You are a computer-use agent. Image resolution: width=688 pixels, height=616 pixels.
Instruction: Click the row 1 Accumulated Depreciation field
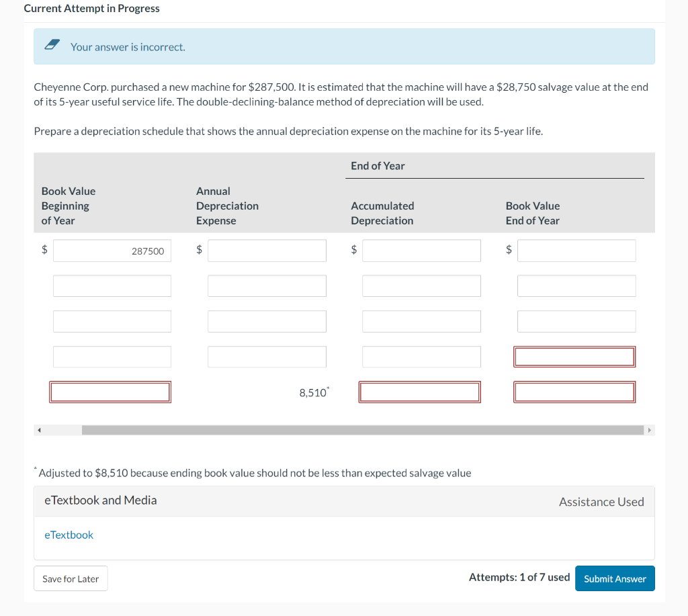click(x=421, y=251)
